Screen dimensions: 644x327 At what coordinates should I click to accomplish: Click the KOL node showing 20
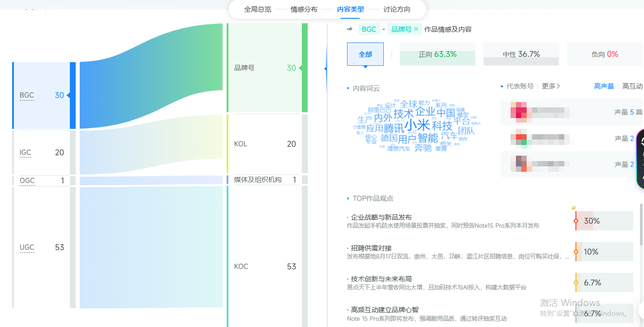[267, 144]
